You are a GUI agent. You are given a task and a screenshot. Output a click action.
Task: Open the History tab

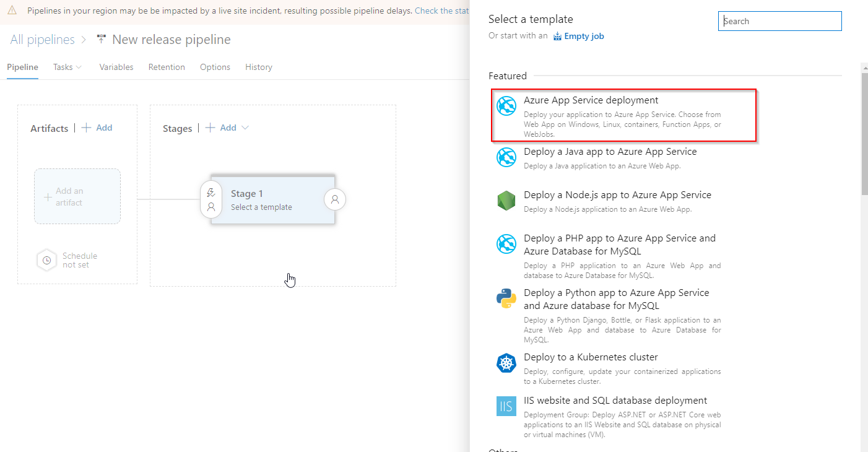(259, 67)
